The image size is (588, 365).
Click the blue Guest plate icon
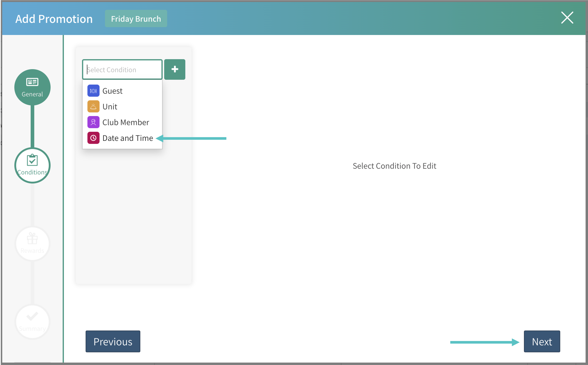pyautogui.click(x=93, y=91)
